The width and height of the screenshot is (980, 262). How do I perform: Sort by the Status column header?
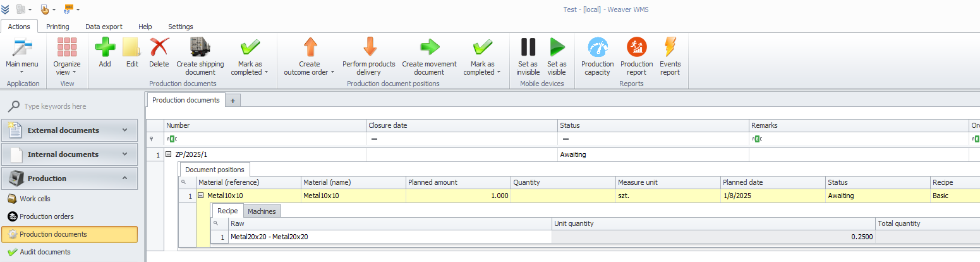(x=654, y=125)
